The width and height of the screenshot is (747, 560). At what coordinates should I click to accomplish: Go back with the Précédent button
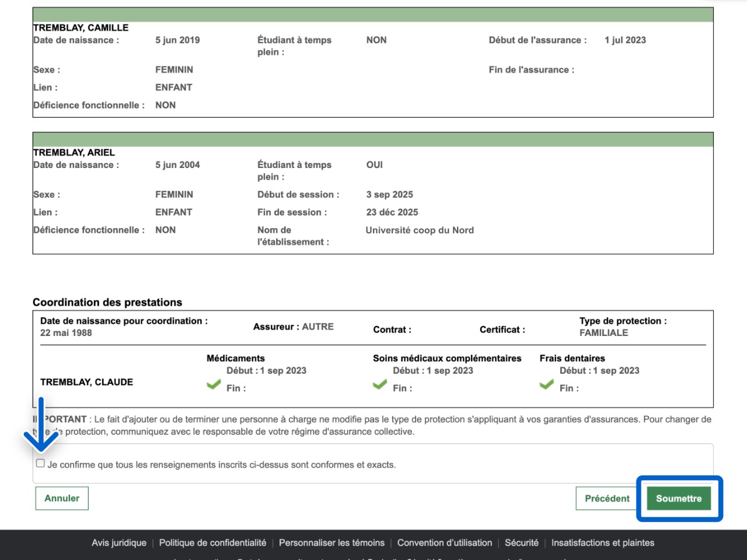tap(607, 499)
